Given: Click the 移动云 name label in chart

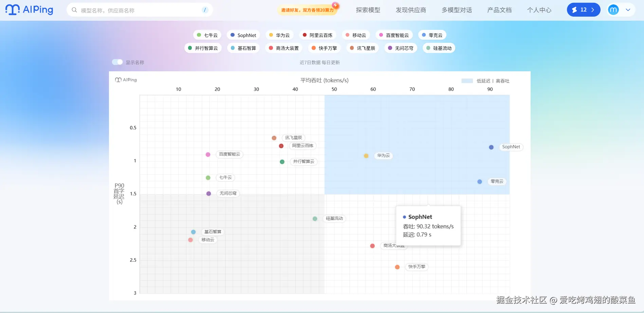Looking at the screenshot, I should (x=208, y=240).
